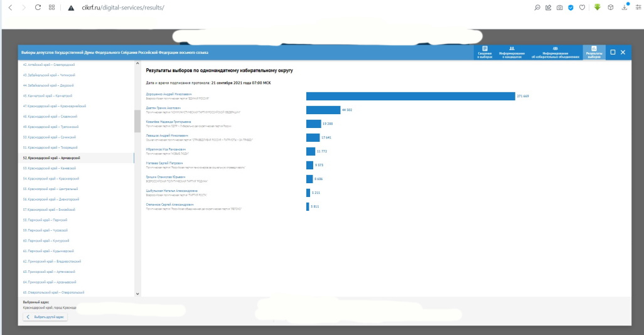The height and width of the screenshot is (335, 644).
Task: Select district 47. Краснодарский край – Красноармейский
Action: [54, 106]
